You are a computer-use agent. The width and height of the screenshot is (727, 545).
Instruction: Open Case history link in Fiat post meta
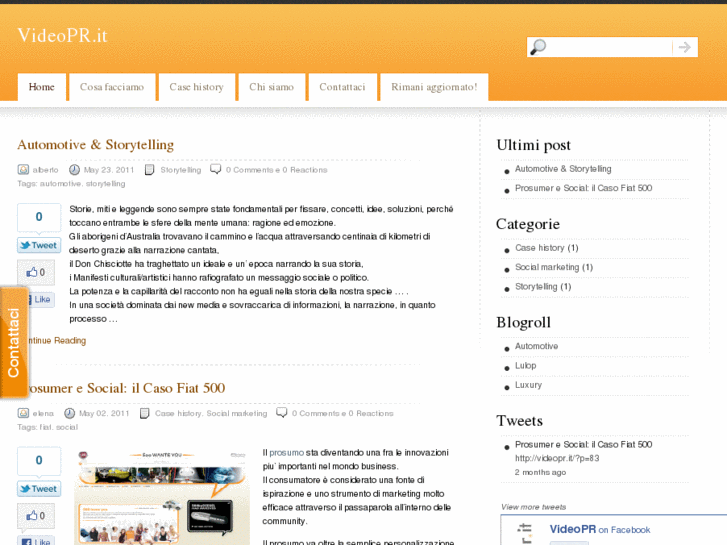click(178, 414)
